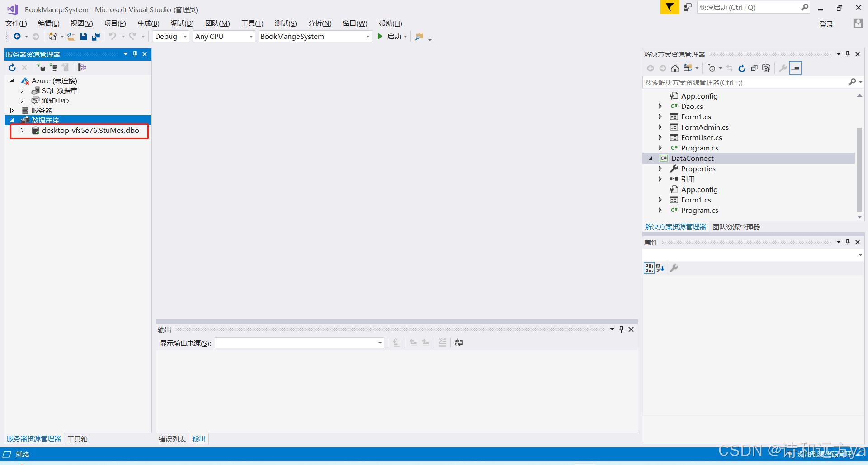The image size is (868, 465).
Task: Open Solution Explorer window options arrow
Action: tap(838, 54)
